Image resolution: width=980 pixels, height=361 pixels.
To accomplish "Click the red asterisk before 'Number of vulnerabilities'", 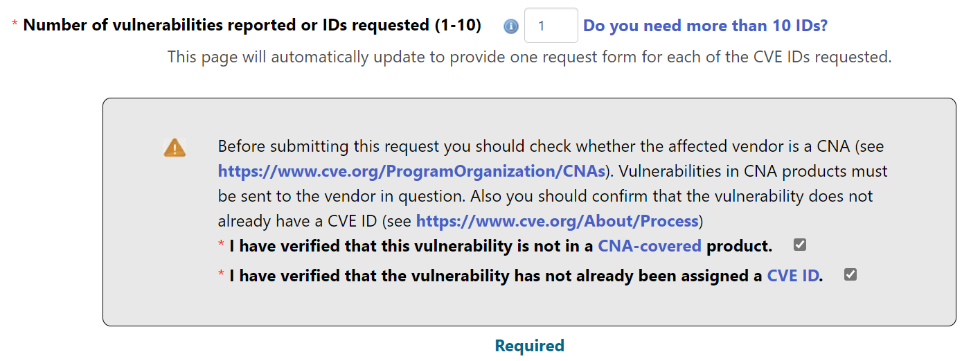I will (15, 26).
